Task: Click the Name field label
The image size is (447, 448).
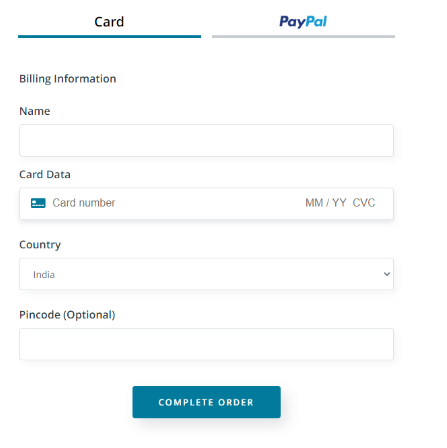Action: pos(35,111)
